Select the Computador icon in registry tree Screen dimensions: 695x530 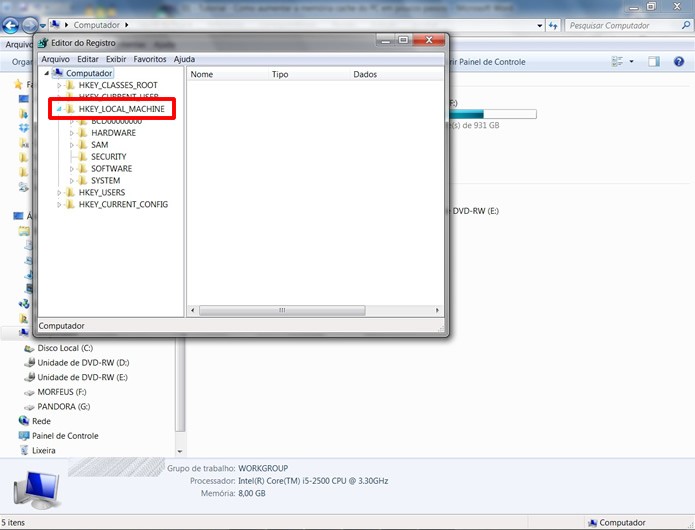click(58, 73)
